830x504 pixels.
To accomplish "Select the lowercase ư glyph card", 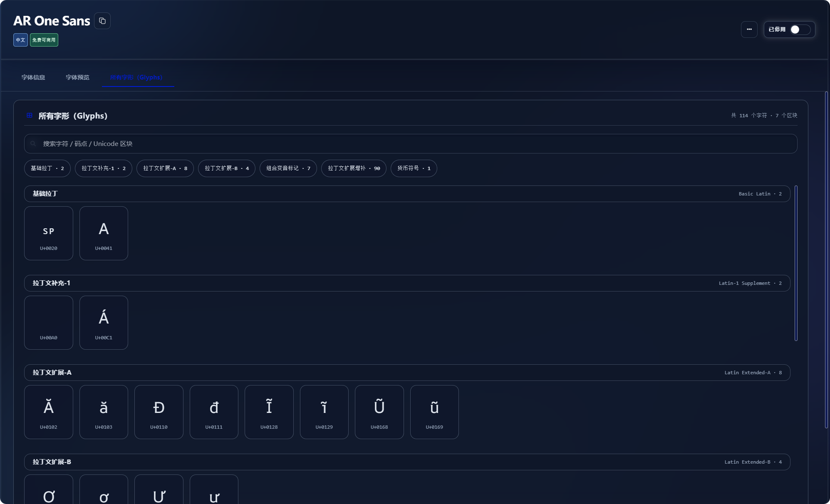I will [x=214, y=489].
